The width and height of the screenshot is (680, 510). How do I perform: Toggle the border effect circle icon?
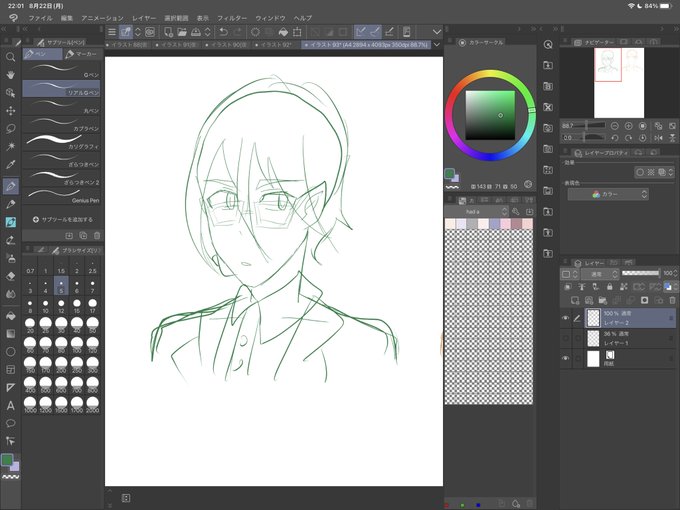(x=640, y=172)
